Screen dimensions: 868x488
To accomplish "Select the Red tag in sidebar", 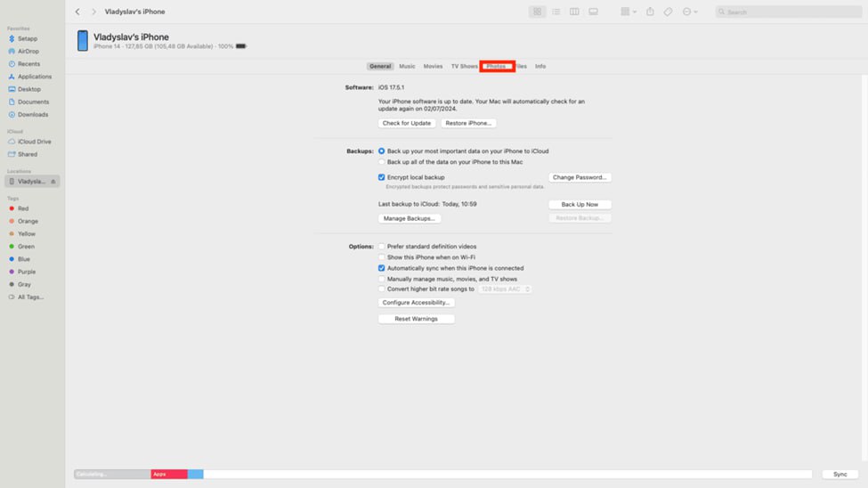I will point(23,208).
